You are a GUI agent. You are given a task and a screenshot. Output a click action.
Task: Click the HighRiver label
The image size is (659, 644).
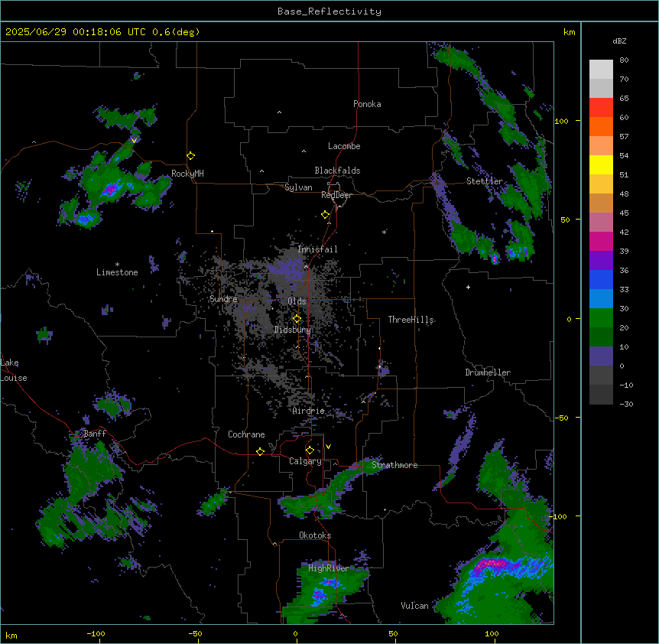click(328, 568)
